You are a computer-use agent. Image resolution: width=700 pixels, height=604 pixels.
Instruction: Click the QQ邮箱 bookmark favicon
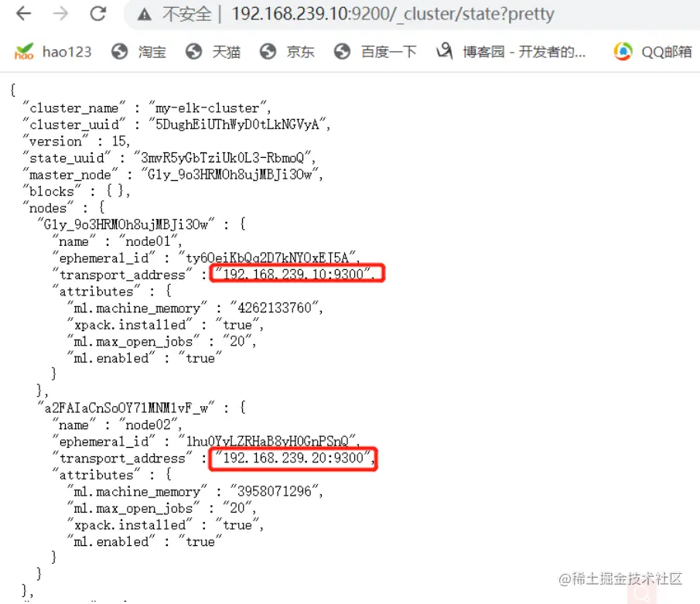coord(623,51)
